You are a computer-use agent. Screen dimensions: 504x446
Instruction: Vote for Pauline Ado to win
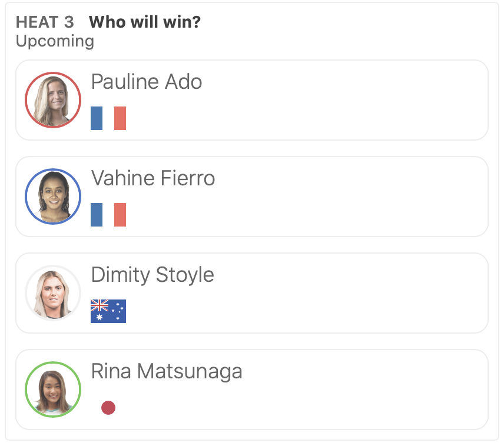(x=306, y=100)
